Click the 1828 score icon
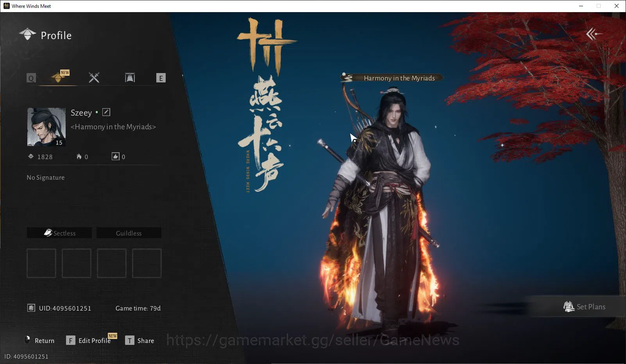Viewport: 626px width, 364px height. click(x=31, y=157)
